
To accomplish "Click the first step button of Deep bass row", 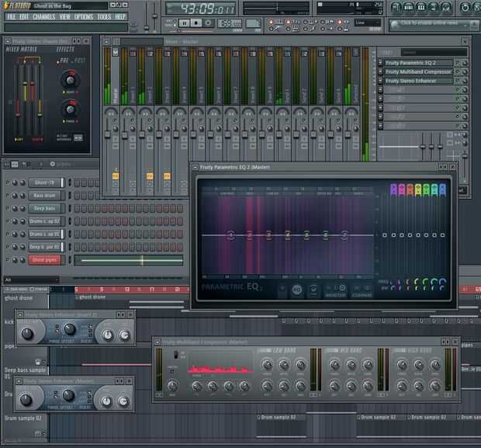I will click(77, 209).
